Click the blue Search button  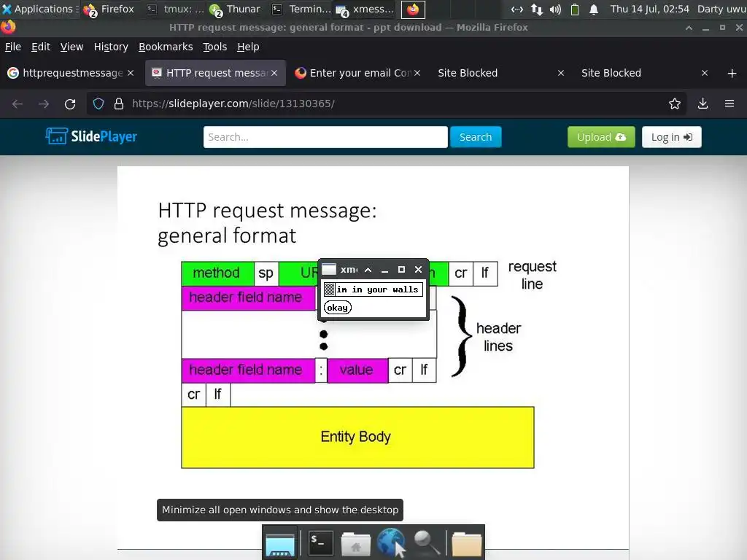tap(476, 137)
